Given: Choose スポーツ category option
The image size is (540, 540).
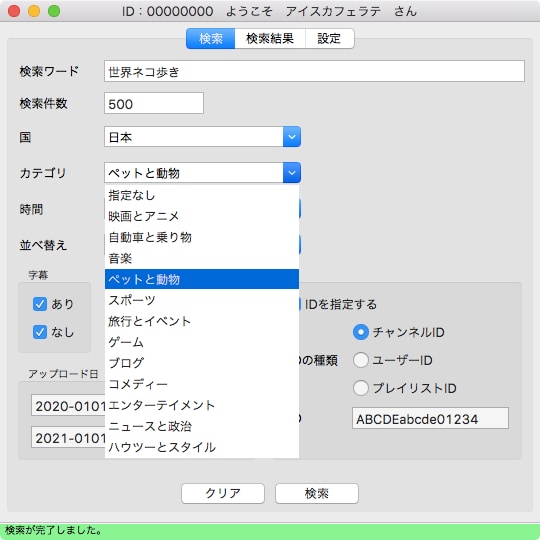Looking at the screenshot, I should [202, 300].
